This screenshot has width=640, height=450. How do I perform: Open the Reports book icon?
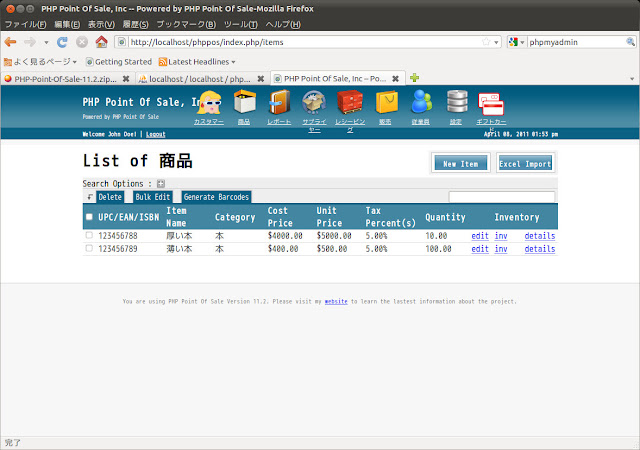(x=280, y=102)
